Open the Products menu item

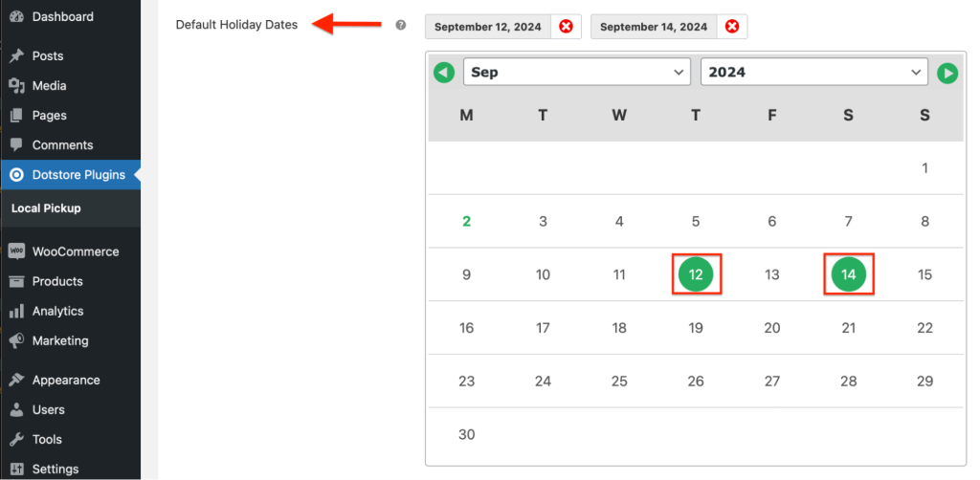pos(57,281)
